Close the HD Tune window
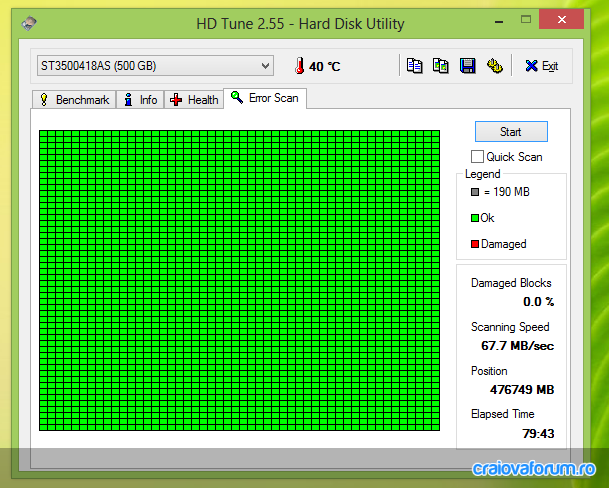 [x=561, y=19]
